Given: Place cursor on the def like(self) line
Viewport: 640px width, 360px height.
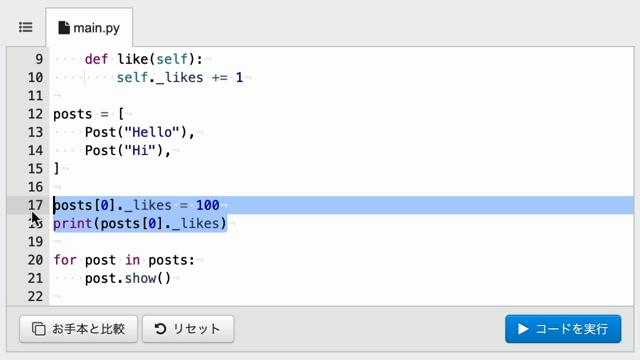Looking at the screenshot, I should 144,59.
